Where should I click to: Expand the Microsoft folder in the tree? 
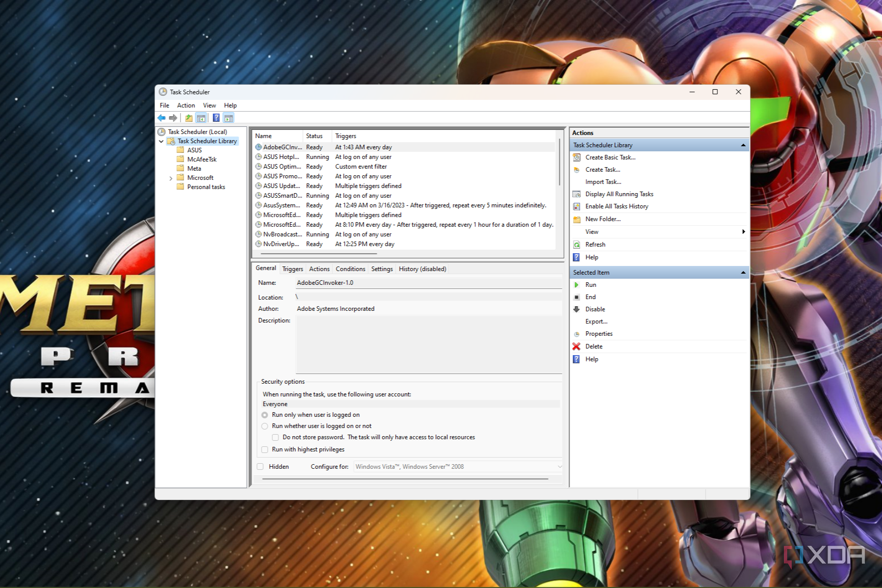point(171,177)
